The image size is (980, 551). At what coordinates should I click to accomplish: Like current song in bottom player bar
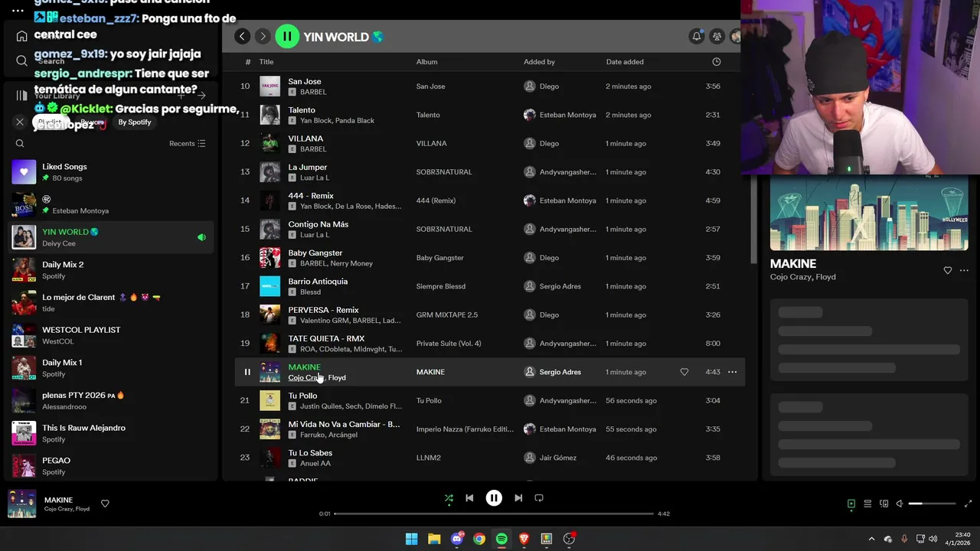click(x=105, y=504)
